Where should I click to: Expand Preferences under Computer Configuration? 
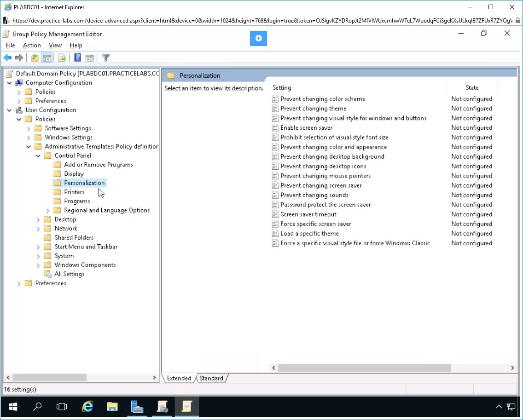coord(19,101)
